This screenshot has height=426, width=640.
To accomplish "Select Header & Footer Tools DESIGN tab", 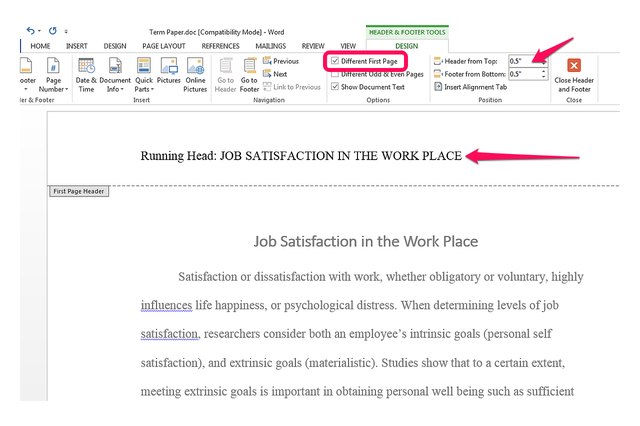I will (407, 46).
